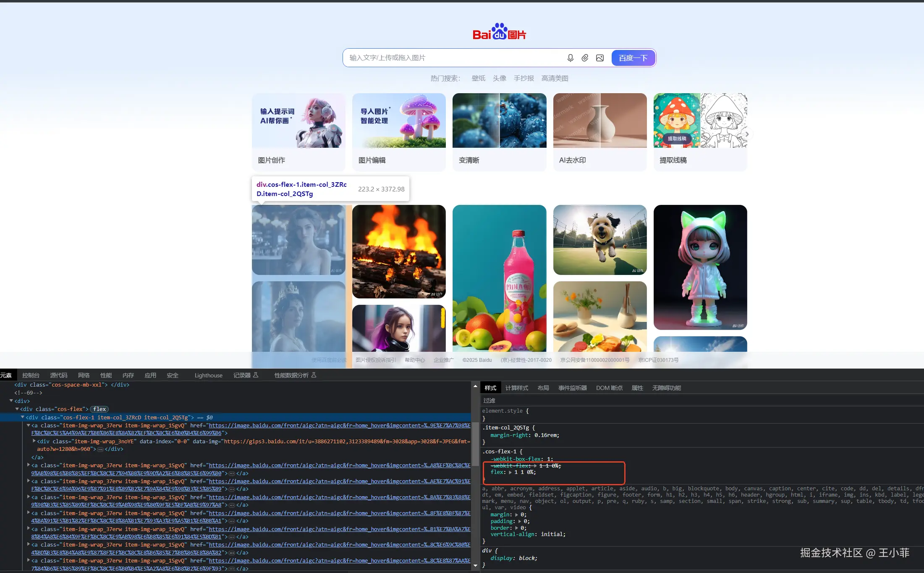Click the scroll down arrow in Elements panel
This screenshot has width=924, height=573.
tap(475, 565)
